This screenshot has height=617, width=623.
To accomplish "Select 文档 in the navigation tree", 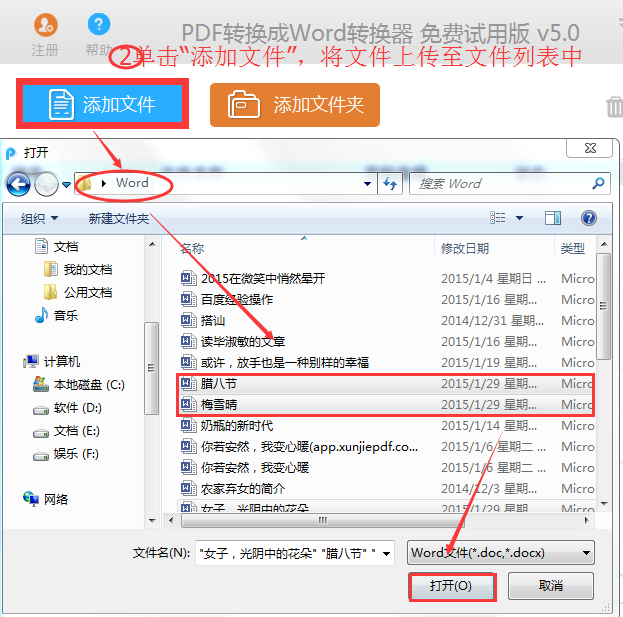I will tap(56, 246).
